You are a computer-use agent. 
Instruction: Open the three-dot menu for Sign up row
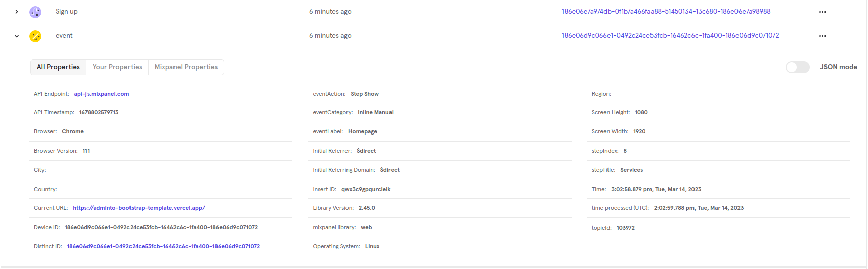822,12
